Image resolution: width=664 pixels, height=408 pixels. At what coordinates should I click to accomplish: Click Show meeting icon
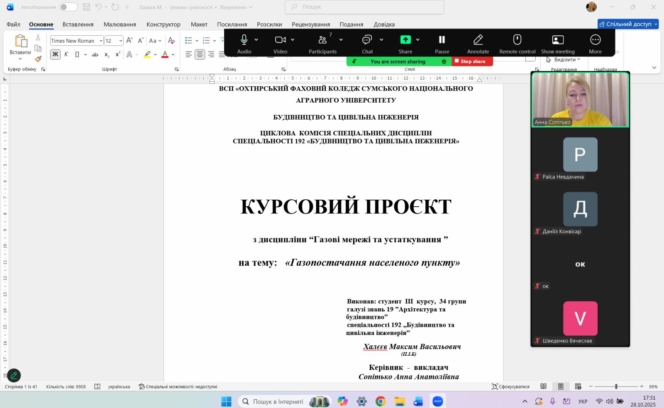point(557,40)
